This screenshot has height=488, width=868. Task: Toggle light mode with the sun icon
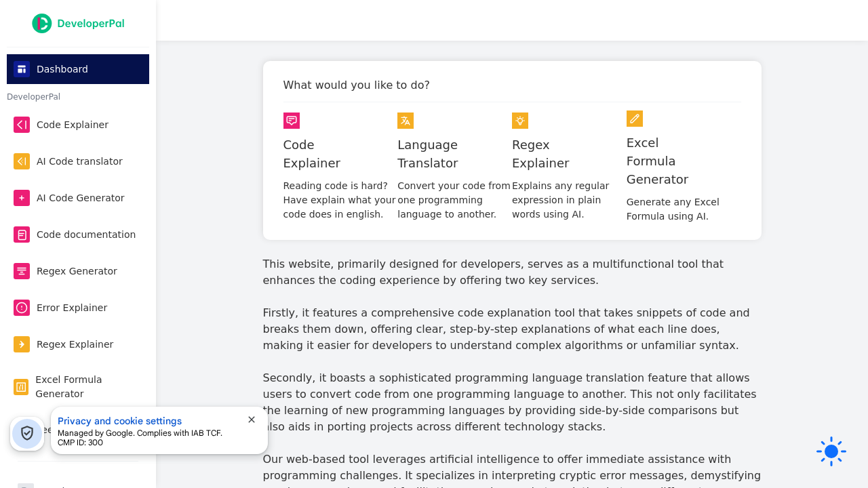click(831, 451)
